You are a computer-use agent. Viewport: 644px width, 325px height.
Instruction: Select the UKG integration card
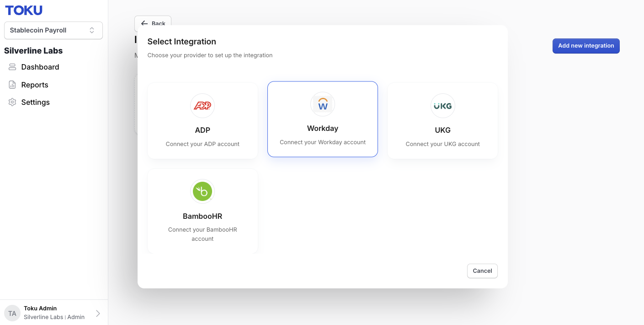click(x=443, y=121)
